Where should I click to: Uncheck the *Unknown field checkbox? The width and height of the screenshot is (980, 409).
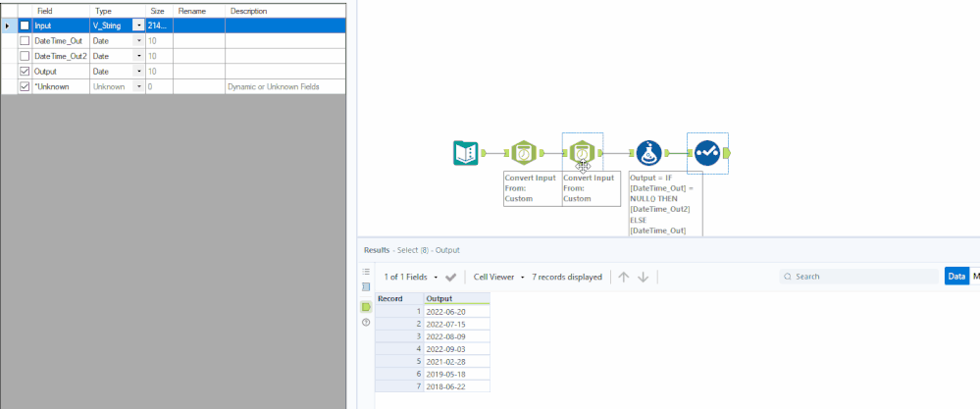click(x=25, y=86)
